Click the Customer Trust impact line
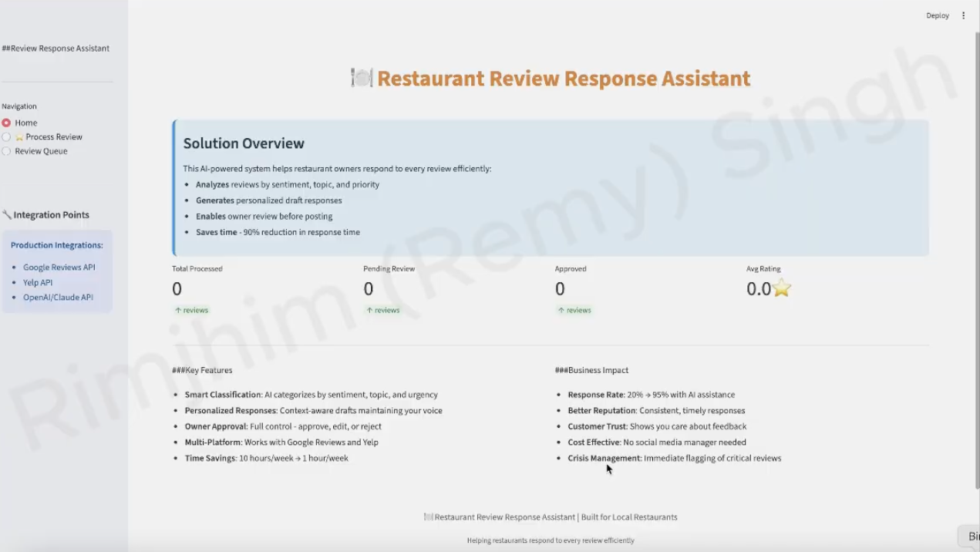Viewport: 980px width, 552px height. click(657, 426)
